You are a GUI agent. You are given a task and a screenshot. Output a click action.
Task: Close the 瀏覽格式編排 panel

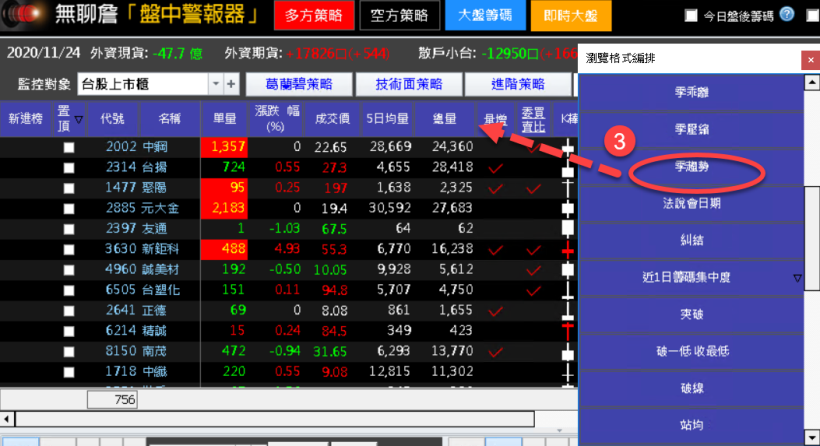pos(808,60)
